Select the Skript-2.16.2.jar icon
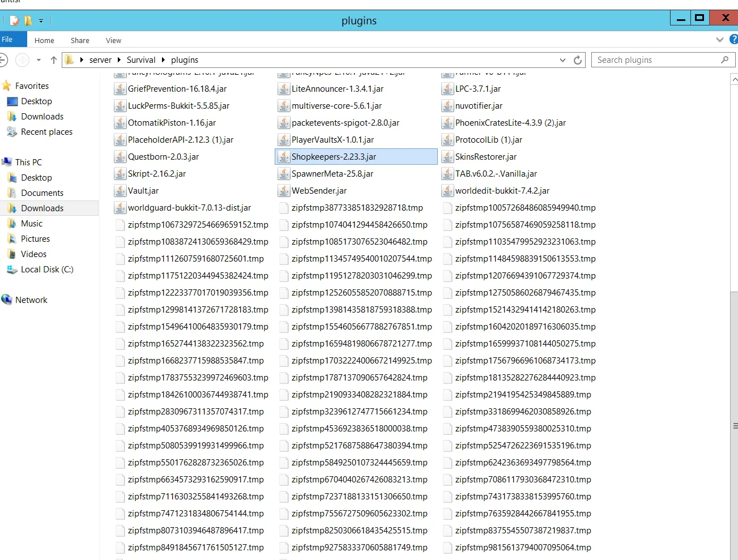The height and width of the screenshot is (560, 738). pyautogui.click(x=120, y=174)
